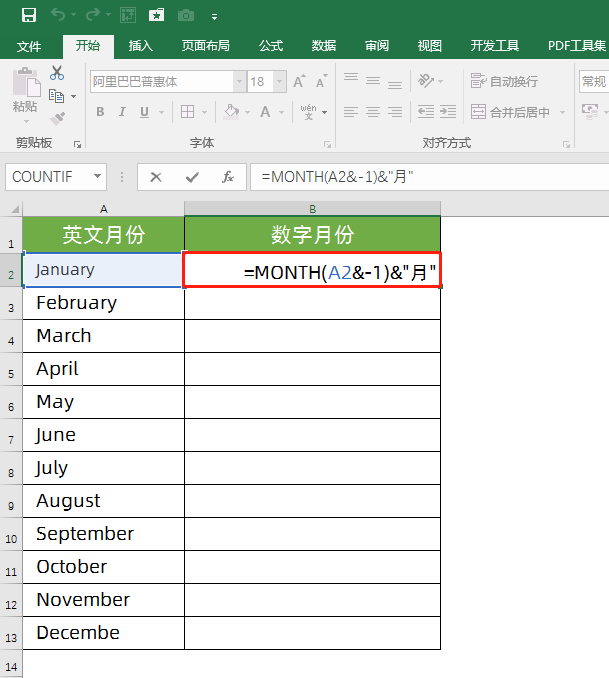Click the Cut scissors icon

57,73
